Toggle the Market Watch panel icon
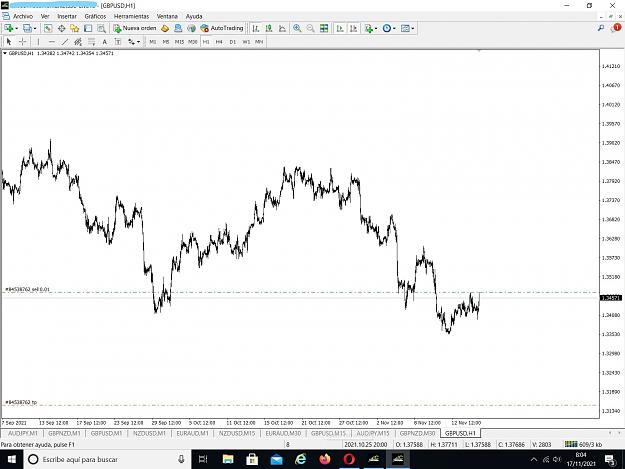This screenshot has width=625, height=469. (x=48, y=28)
